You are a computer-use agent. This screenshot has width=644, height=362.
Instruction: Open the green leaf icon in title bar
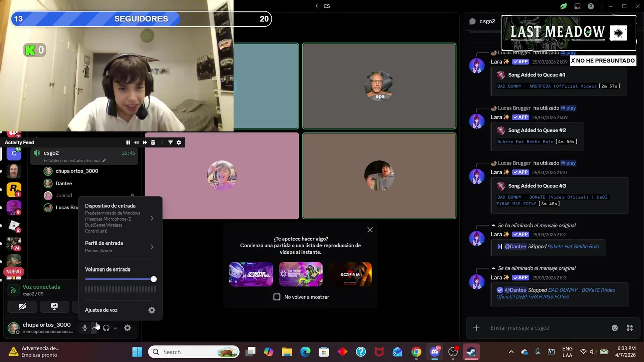coord(563,6)
